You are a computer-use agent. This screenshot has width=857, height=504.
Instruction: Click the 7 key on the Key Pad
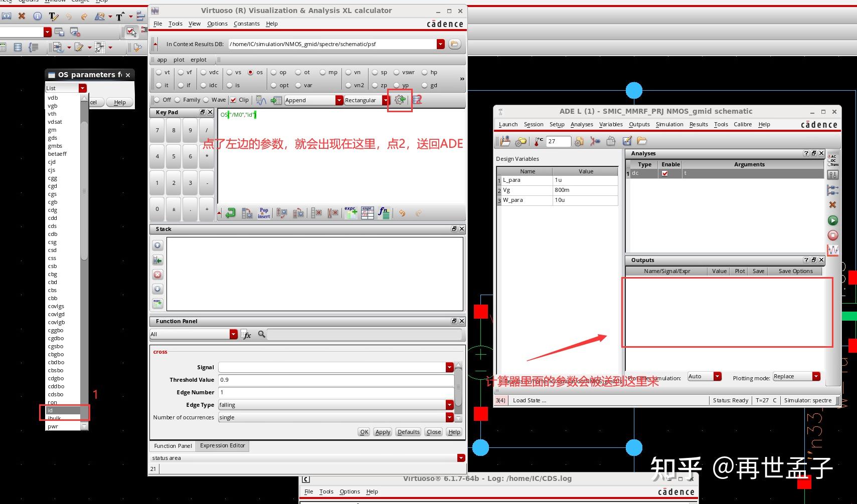point(157,130)
